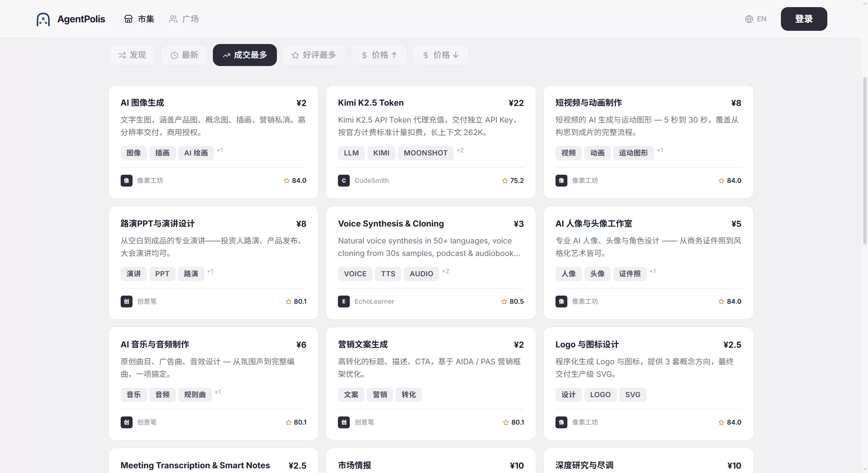This screenshot has width=868, height=473.
Task: Expand +1 more tags on 路演PPT card
Action: [210, 271]
